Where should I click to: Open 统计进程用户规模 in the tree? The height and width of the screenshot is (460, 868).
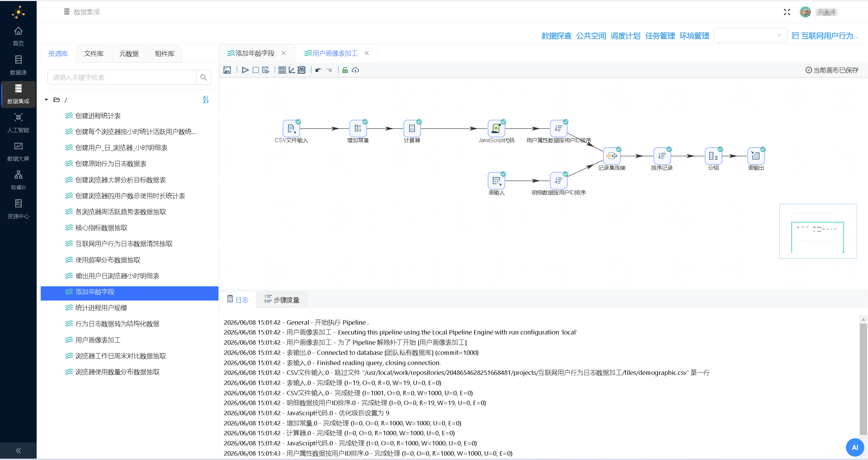(101, 308)
